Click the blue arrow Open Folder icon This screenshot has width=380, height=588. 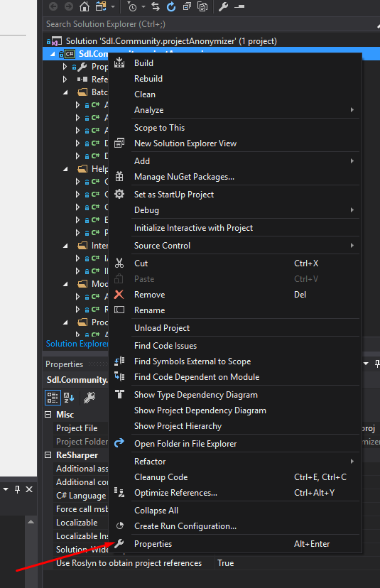pyautogui.click(x=119, y=443)
